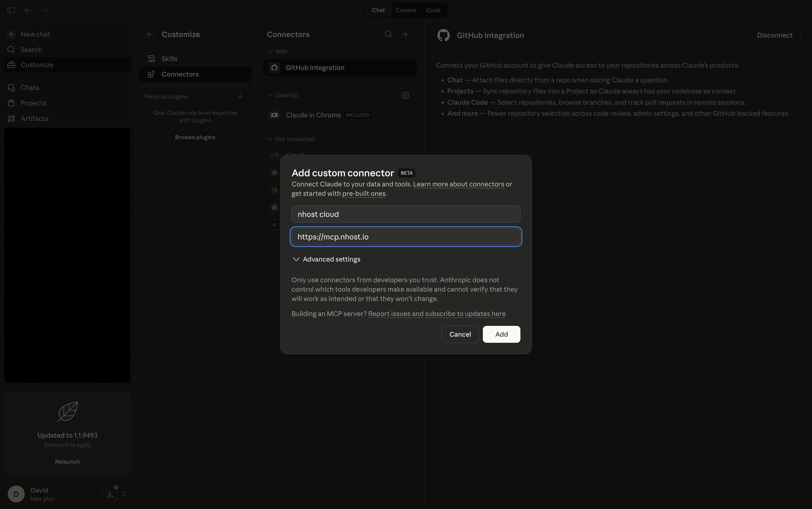Switch to the Code tab

[x=433, y=10]
